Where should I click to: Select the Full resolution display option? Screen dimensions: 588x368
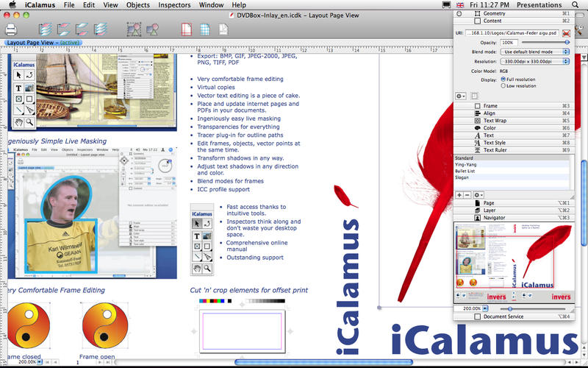pos(503,79)
